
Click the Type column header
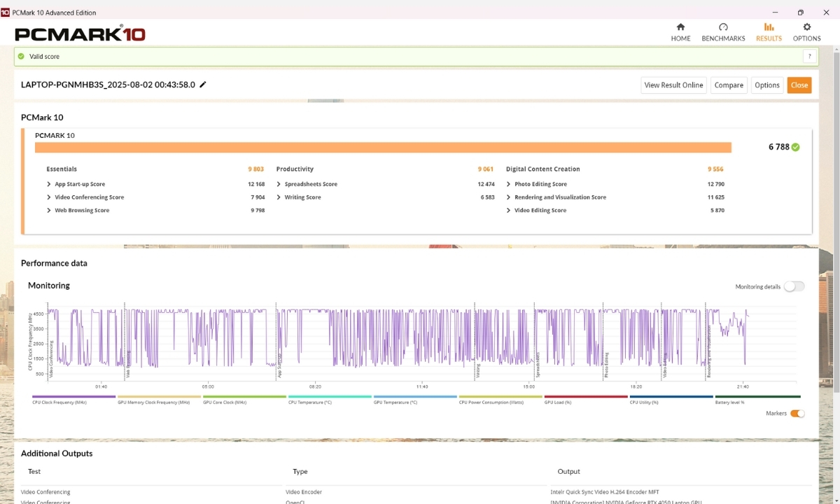300,472
